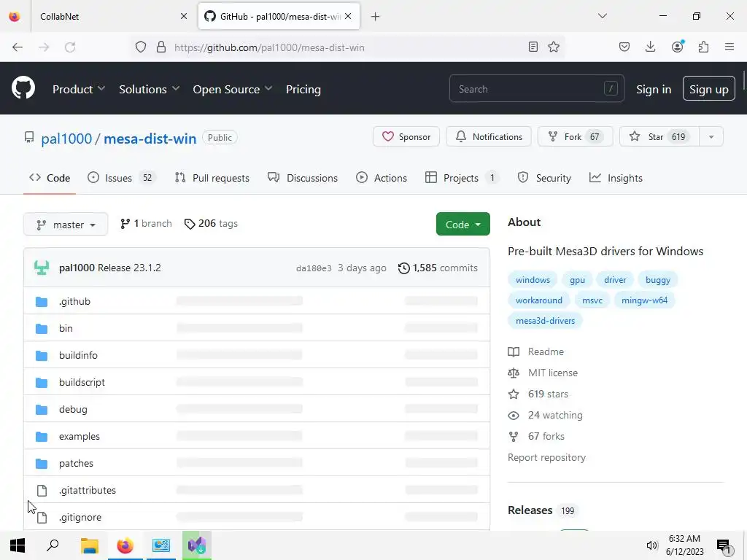Click the GitHub Octocat logo

tap(23, 88)
